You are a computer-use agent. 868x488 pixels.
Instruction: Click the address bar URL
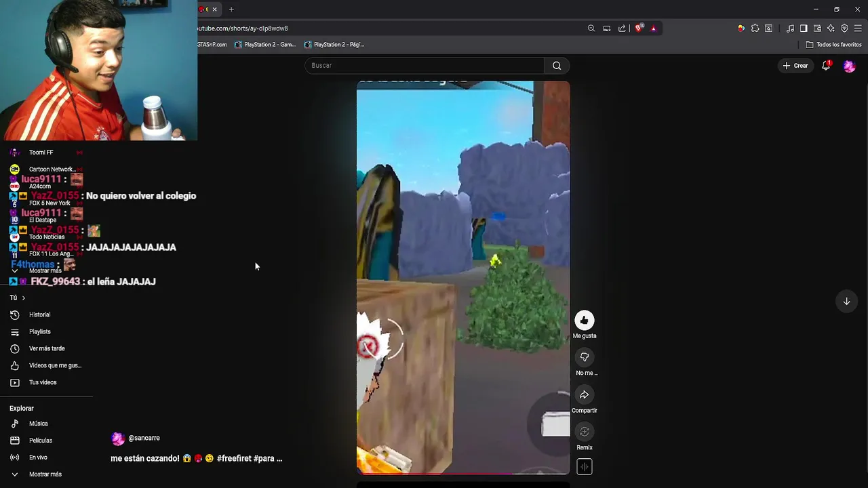coord(243,28)
